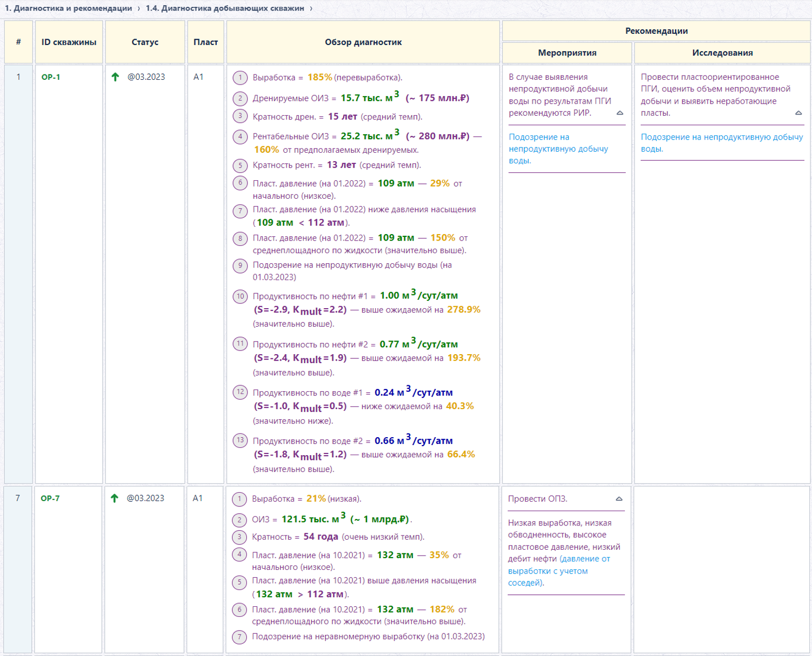Click status date @03.2023 for OP-7
Screen dimensions: 812x656
[x=145, y=498]
